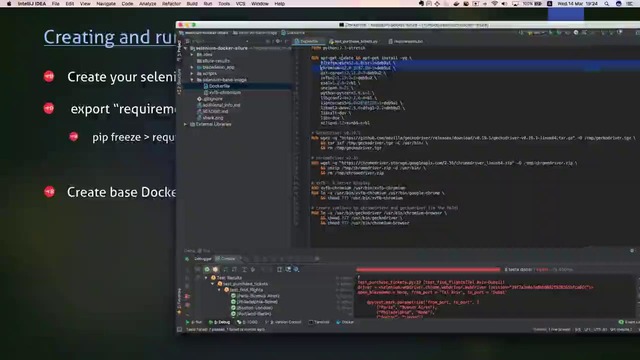Click the Apple menu icon
This screenshot has height=360, width=640.
pos(9,4)
